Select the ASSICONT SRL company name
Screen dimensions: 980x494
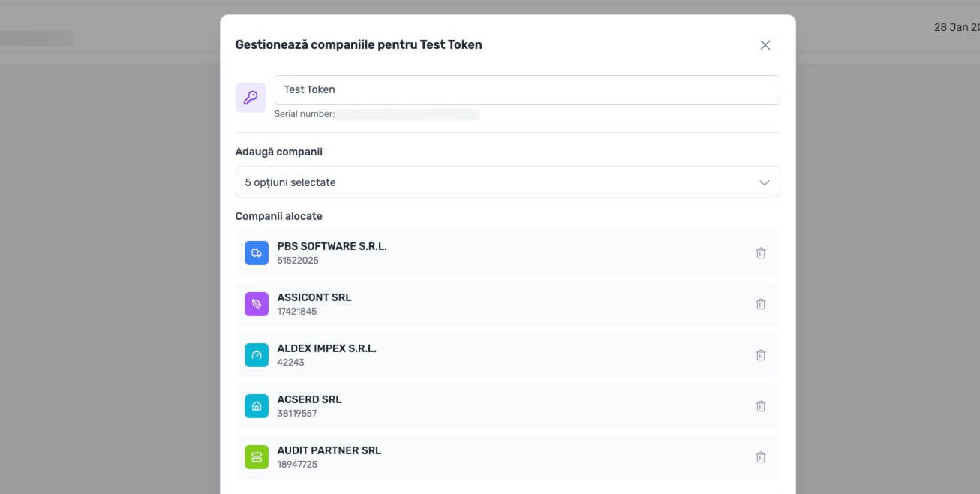314,297
